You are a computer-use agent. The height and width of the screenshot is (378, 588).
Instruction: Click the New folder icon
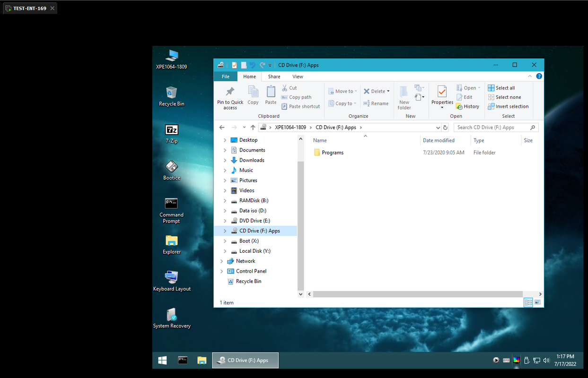point(404,92)
